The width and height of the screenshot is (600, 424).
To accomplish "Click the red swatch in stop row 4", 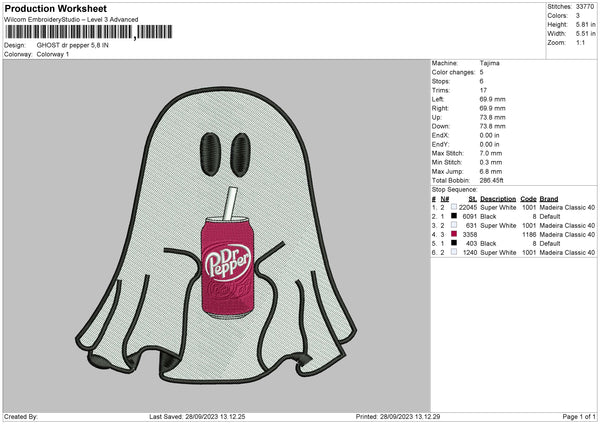I will point(454,234).
